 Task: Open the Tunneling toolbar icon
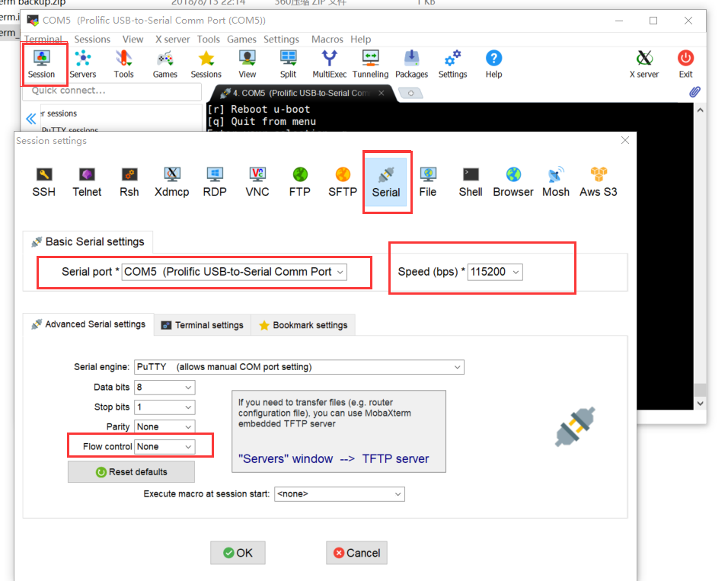pos(371,64)
